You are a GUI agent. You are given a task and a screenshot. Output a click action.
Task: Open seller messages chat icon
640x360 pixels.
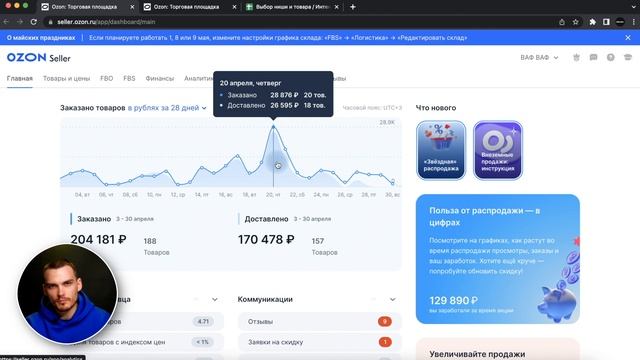click(593, 58)
